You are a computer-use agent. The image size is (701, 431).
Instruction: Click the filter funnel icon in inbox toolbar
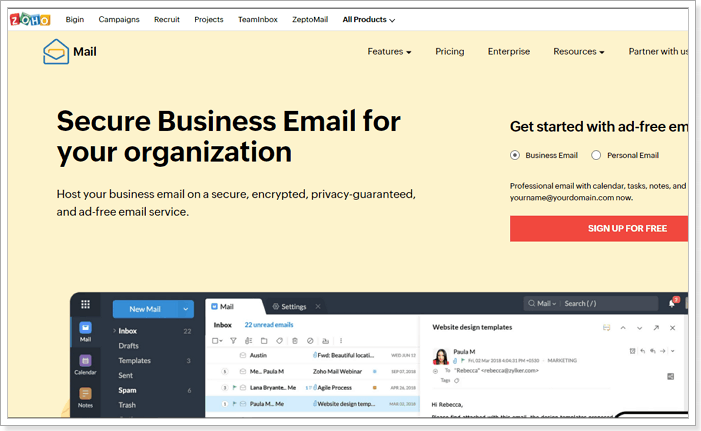tap(233, 341)
